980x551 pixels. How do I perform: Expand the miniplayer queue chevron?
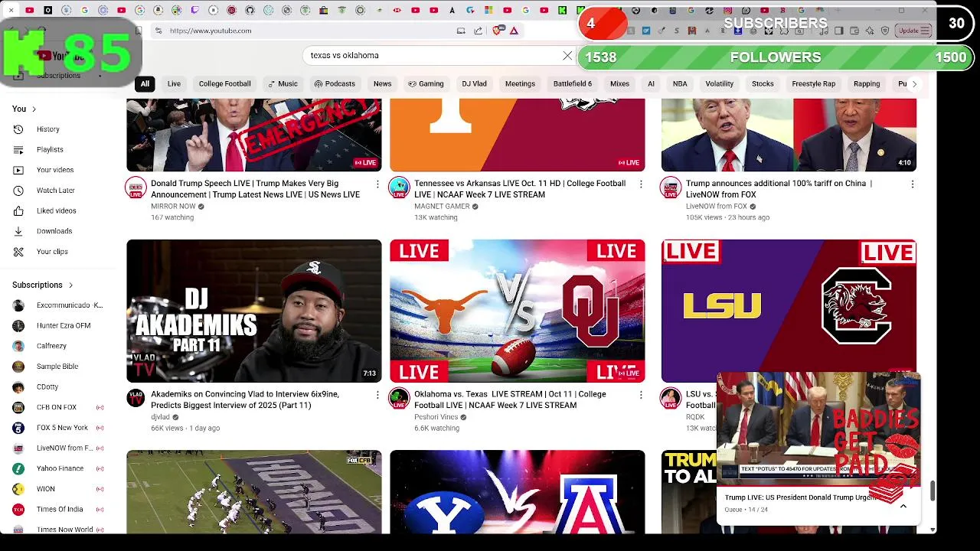coord(903,506)
